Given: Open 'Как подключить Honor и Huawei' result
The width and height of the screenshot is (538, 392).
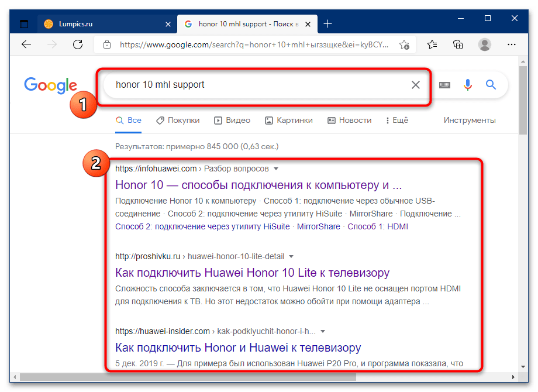Looking at the screenshot, I should point(238,348).
